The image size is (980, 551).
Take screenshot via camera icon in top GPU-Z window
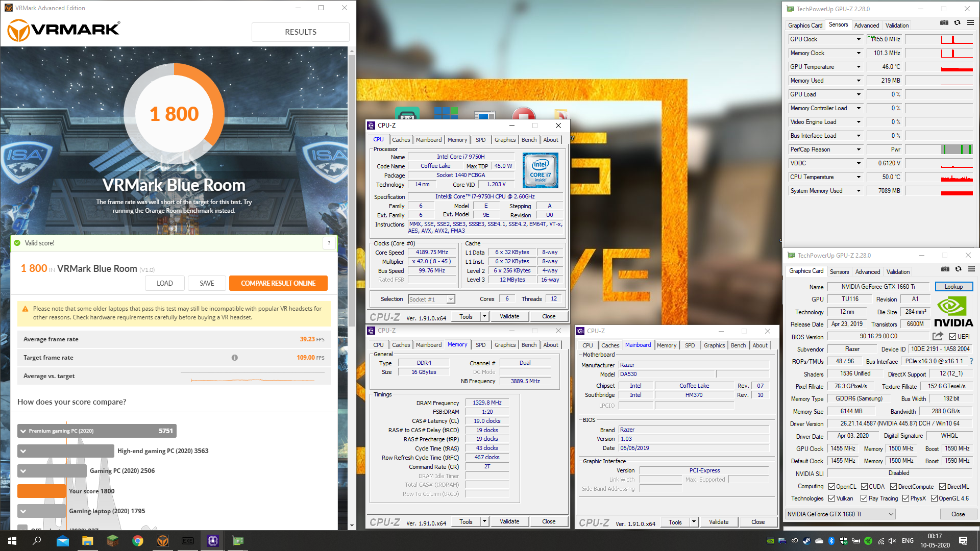[x=944, y=23]
